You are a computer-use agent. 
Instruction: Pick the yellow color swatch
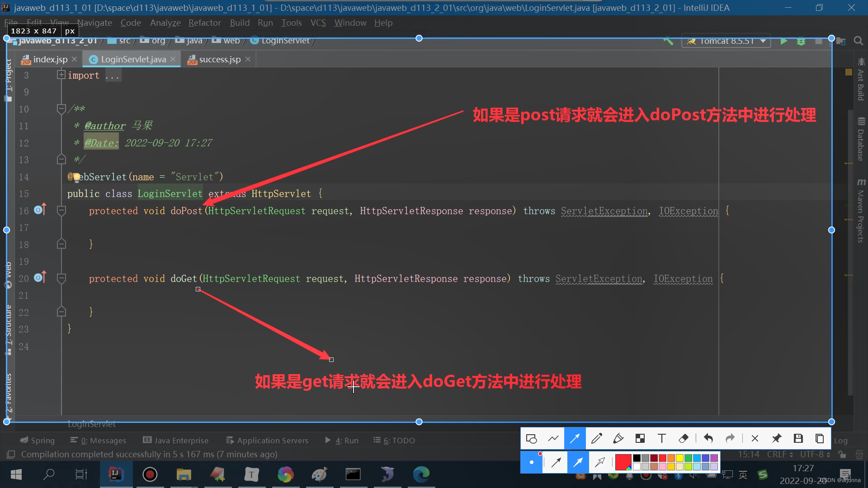coord(679,458)
